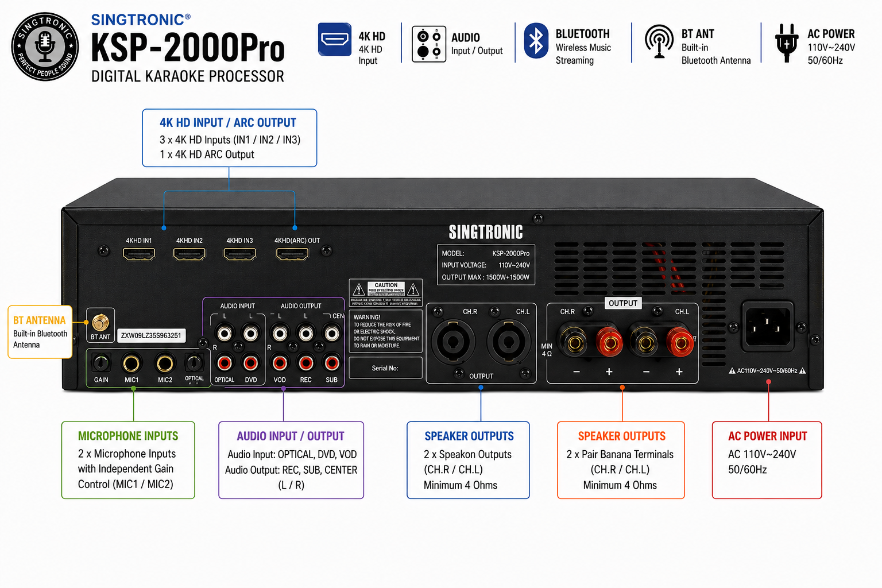
Task: Click the red RCA jack above SUB label
Action: tap(332, 363)
